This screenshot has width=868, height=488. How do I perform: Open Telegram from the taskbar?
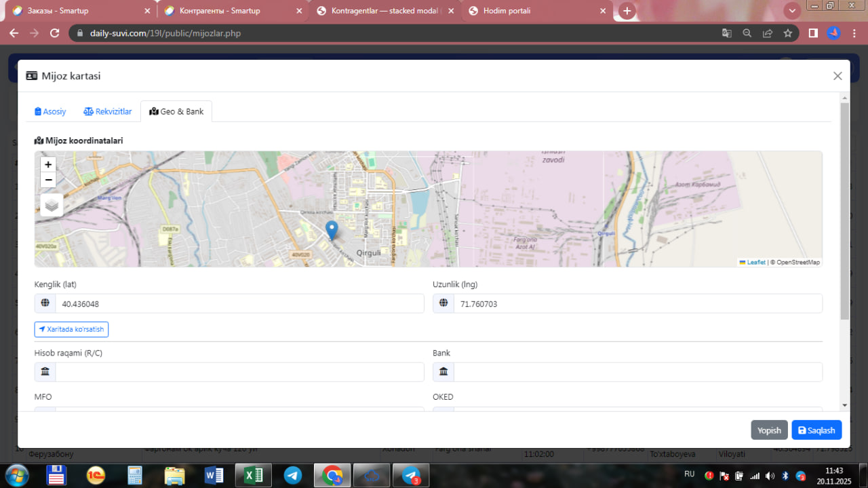pyautogui.click(x=293, y=475)
